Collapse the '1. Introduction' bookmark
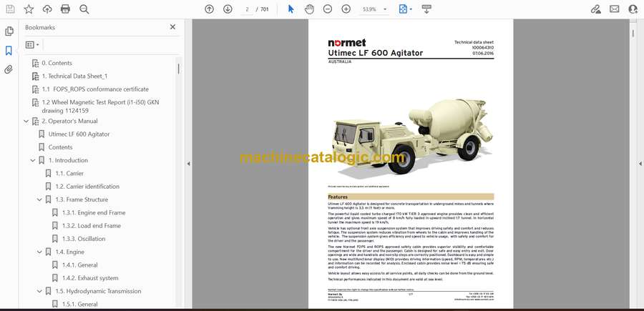Viewport: 644px width, 311px height. [33, 160]
